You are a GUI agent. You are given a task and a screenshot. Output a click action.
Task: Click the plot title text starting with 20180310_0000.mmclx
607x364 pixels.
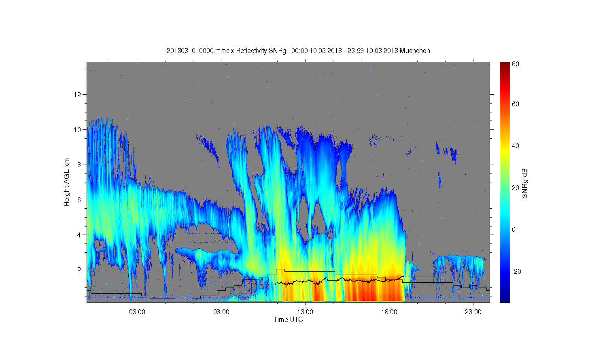(x=298, y=51)
